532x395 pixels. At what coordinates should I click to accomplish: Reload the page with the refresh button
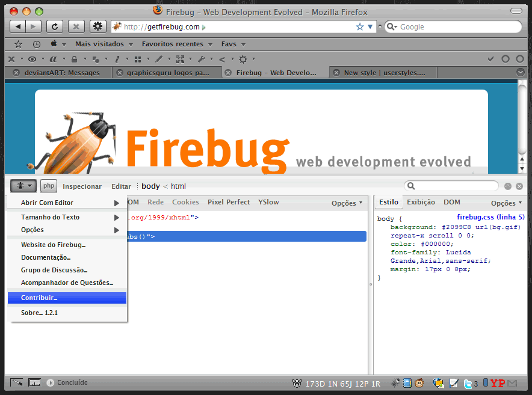click(55, 26)
